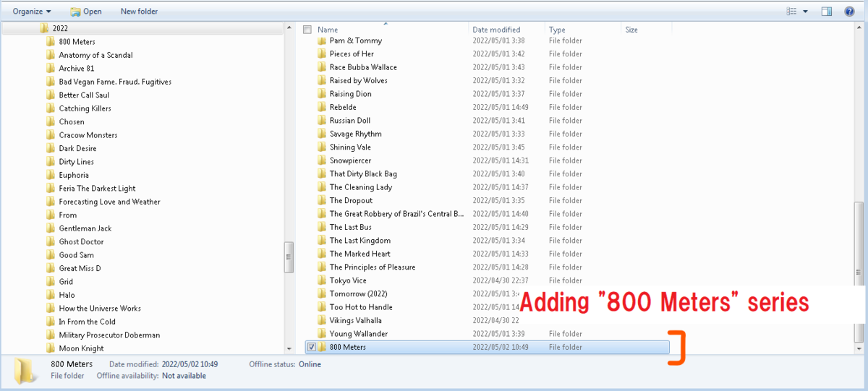
Task: Click the file list scrollbar down arrow
Action: coord(859,349)
